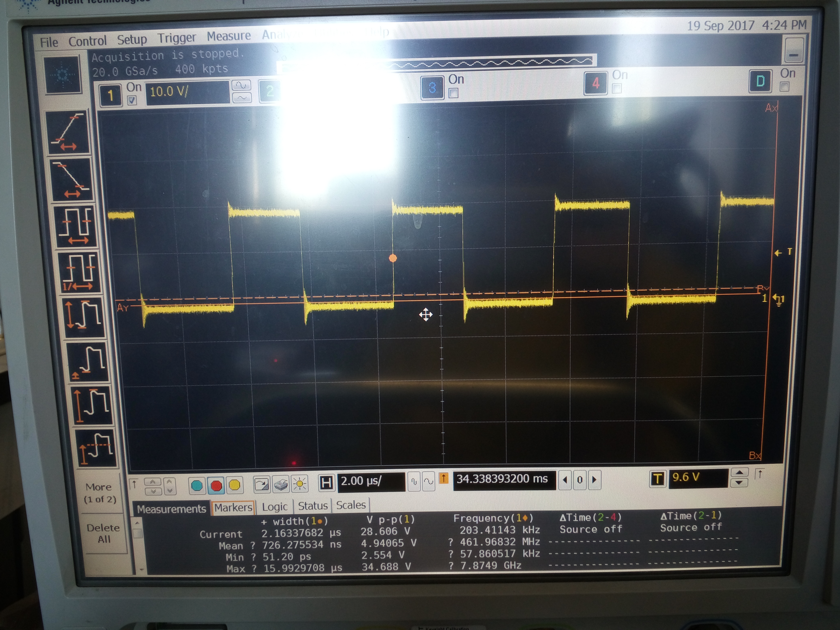Select the fall time measurement icon

pos(71,180)
